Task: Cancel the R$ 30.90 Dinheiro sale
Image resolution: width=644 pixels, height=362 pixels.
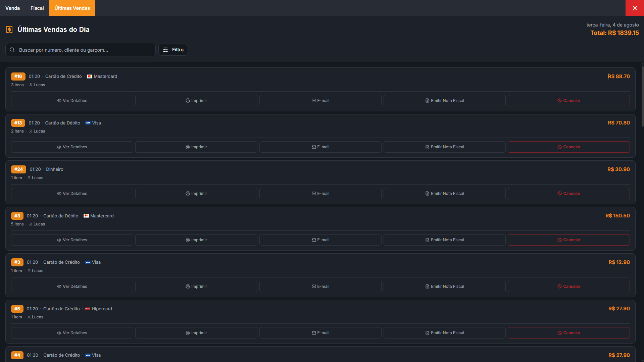Action: 569,194
